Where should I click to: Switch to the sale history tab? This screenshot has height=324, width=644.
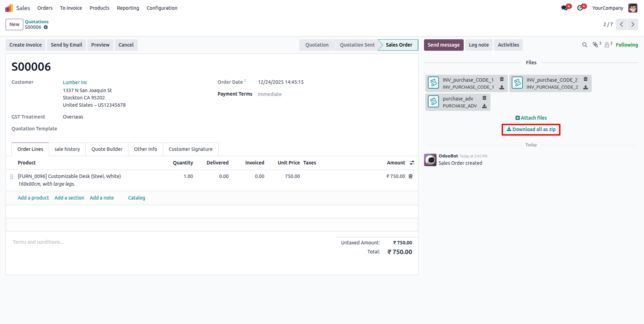pos(67,149)
